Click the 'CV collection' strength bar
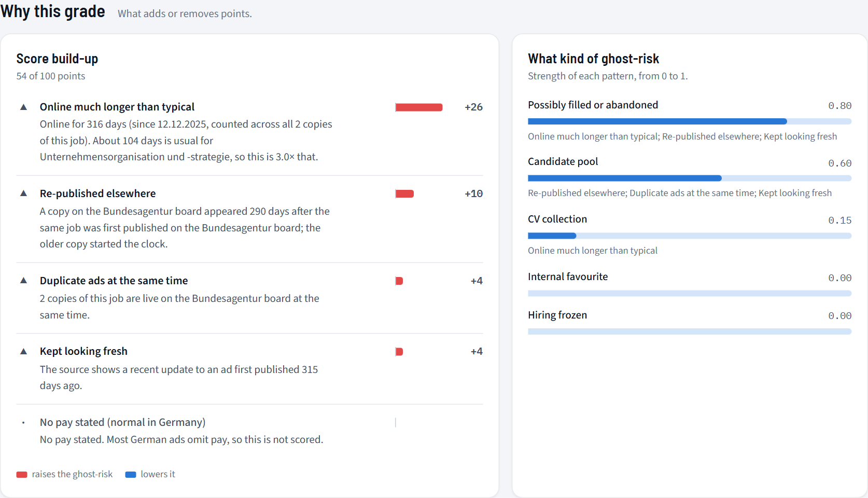 [x=690, y=236]
